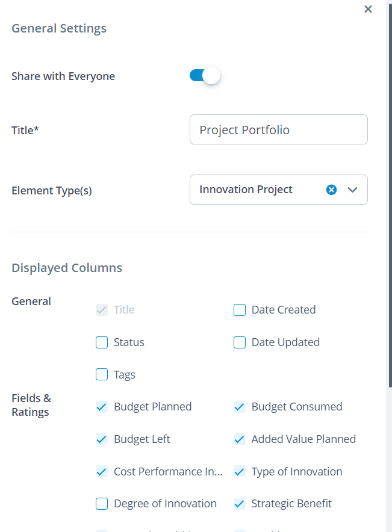The height and width of the screenshot is (532, 392).
Task: Select the Innovation Project chip label
Action: (x=246, y=189)
